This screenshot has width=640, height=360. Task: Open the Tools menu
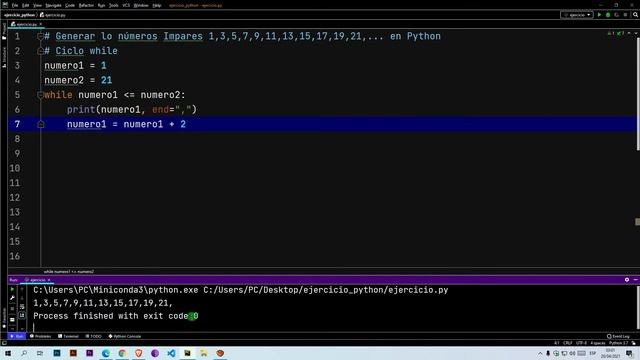coord(113,5)
